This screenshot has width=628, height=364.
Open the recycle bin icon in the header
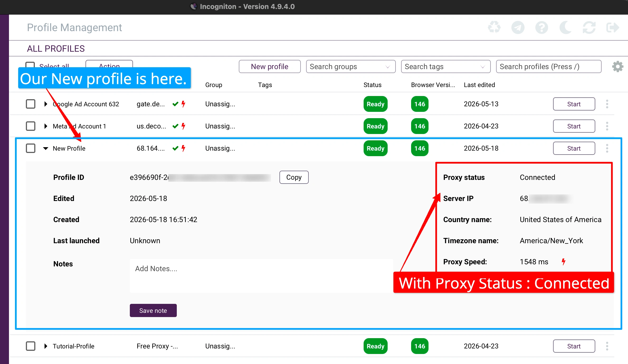pyautogui.click(x=494, y=27)
